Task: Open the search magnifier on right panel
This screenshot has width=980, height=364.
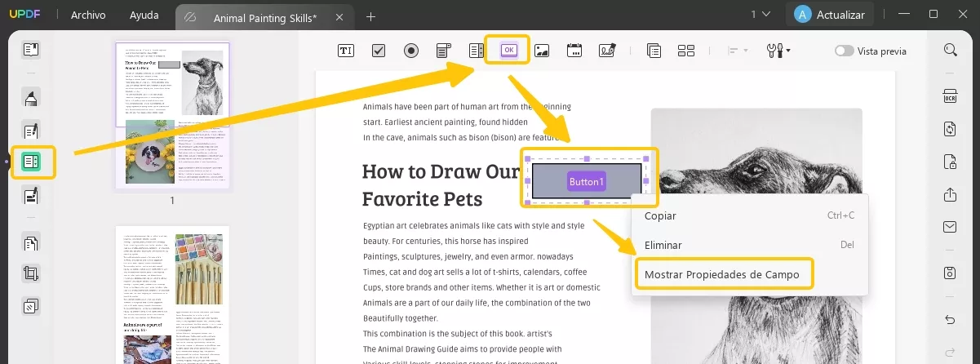Action: (x=950, y=51)
